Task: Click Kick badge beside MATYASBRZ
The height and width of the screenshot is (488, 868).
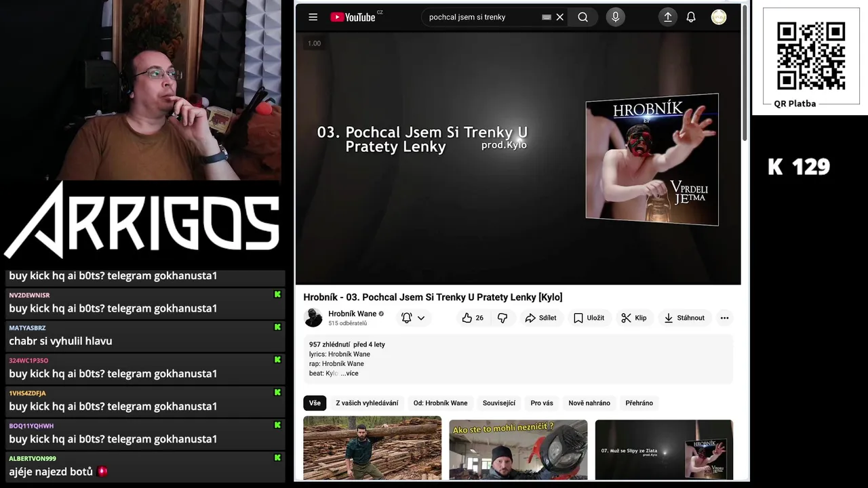Action: click(x=277, y=327)
